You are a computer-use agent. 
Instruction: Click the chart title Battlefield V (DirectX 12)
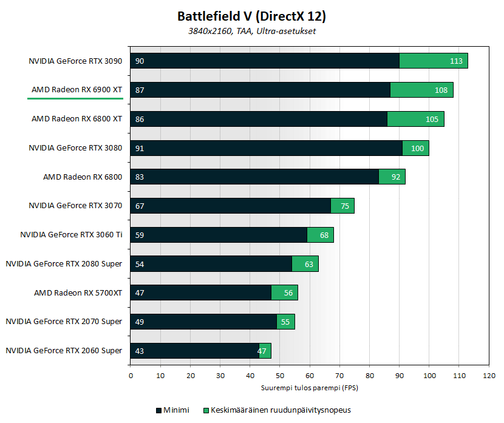click(251, 16)
